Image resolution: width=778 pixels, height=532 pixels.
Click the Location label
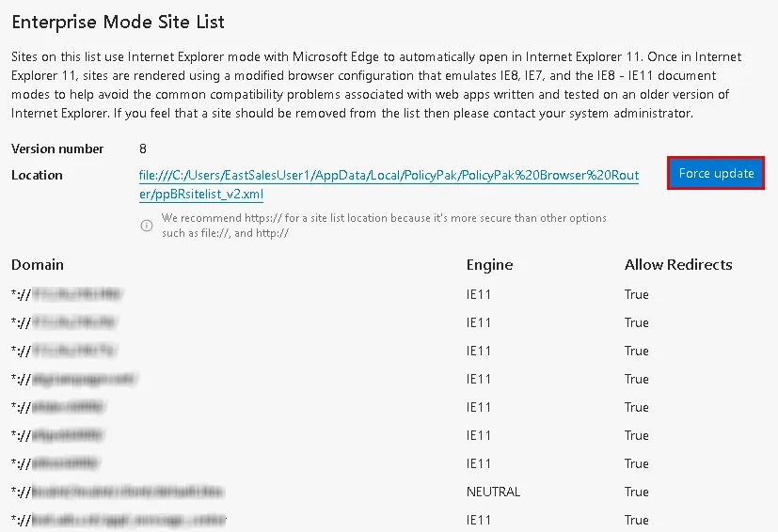coord(37,175)
